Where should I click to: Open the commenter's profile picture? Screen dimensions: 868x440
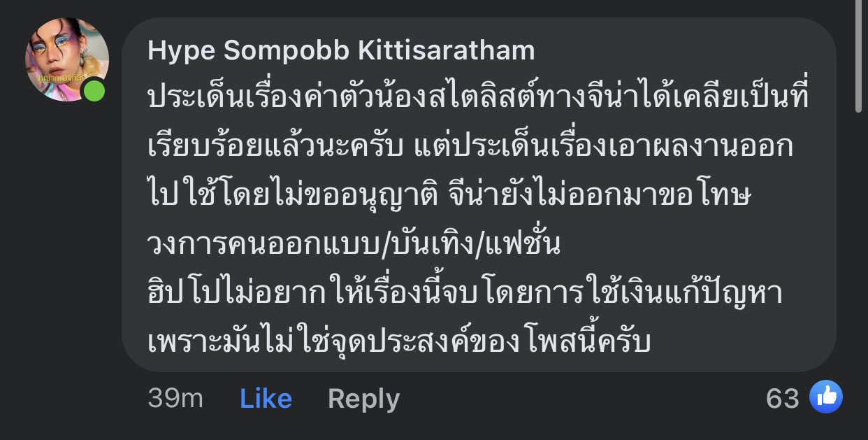(x=65, y=59)
